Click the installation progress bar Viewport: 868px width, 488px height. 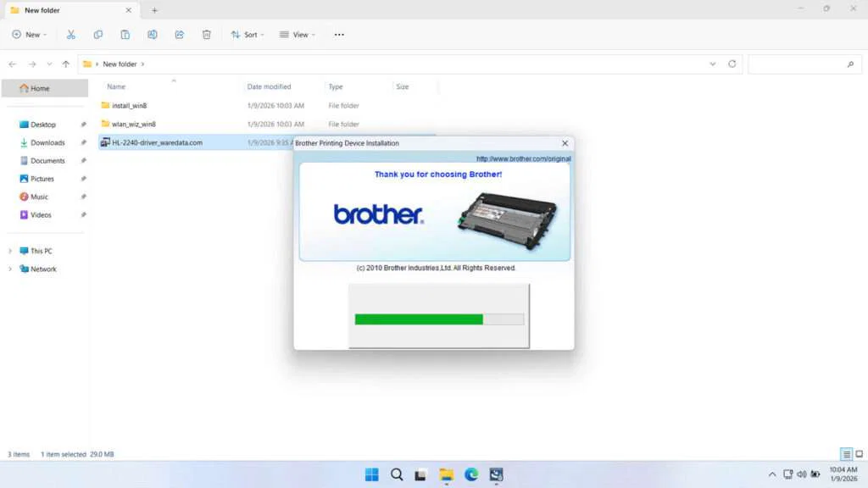tap(438, 319)
